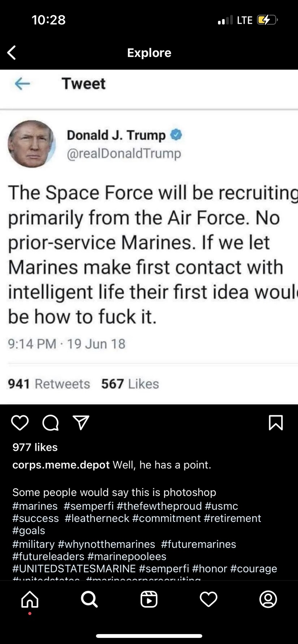298x644 pixels.
Task: Tap the 941 Retweets count
Action: pos(49,383)
